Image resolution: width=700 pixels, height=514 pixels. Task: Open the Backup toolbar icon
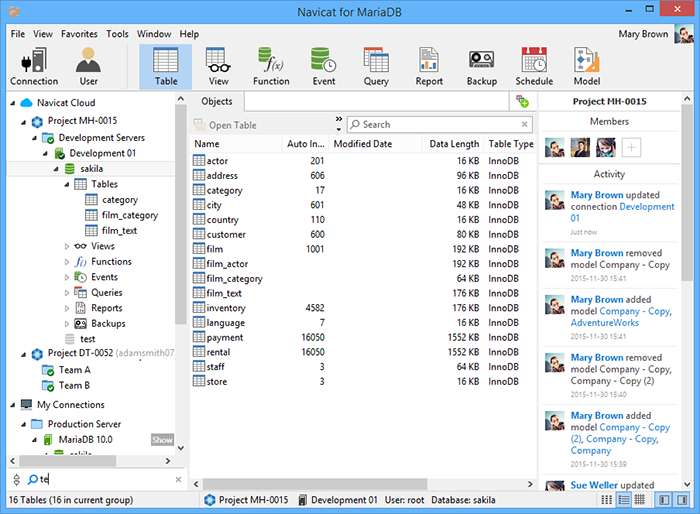[x=482, y=67]
